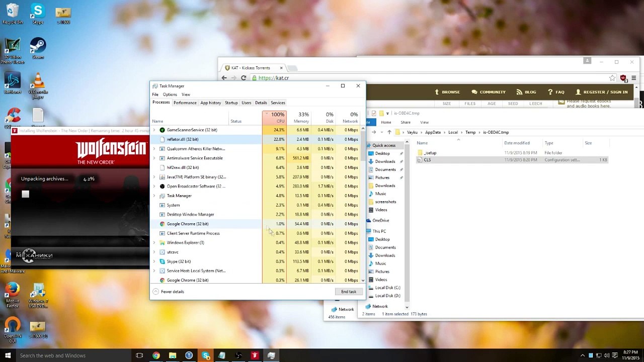
Task: Open the uBlock extension icon in Chrome
Action: coord(623,78)
